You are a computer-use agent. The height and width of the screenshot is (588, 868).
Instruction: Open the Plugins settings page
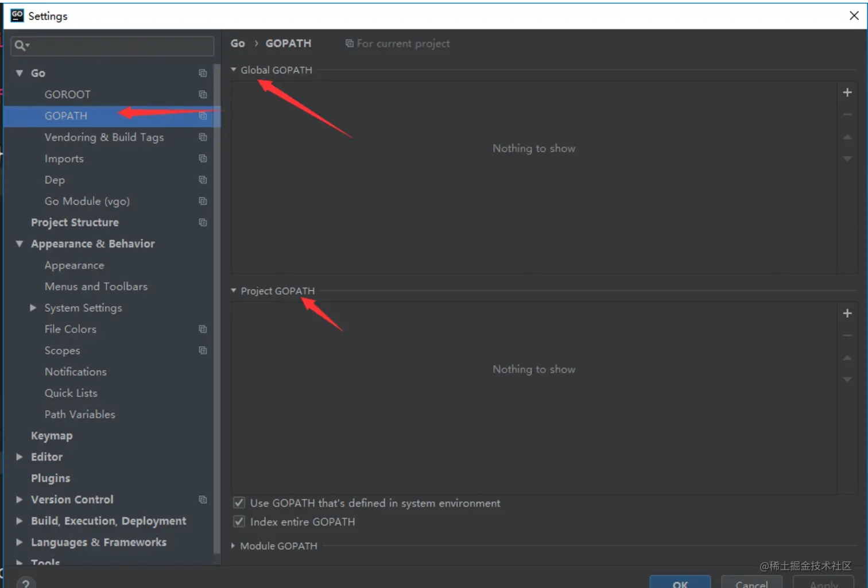(51, 478)
